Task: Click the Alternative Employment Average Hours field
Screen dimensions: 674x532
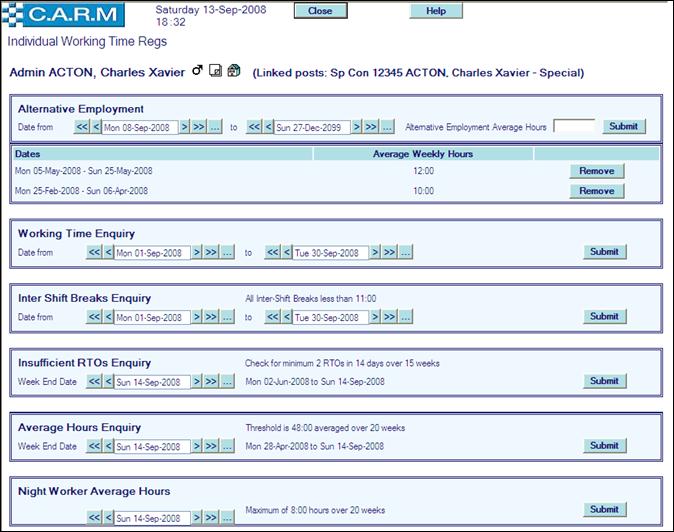Action: pyautogui.click(x=574, y=127)
